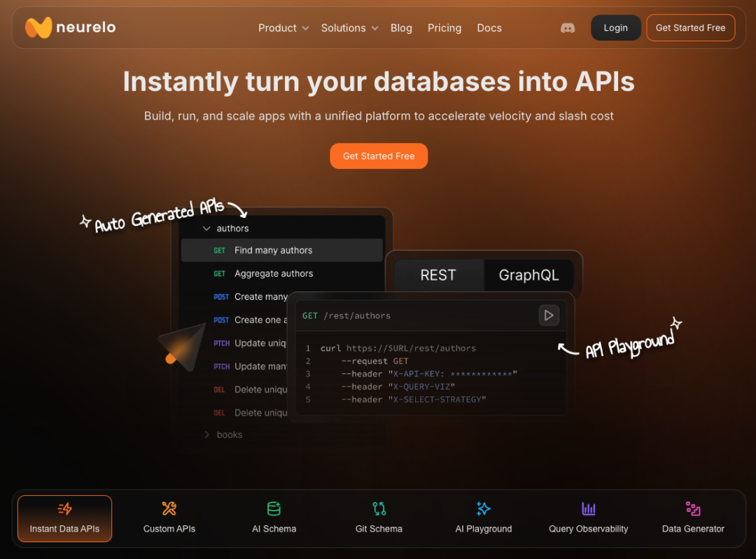756x559 pixels.
Task: Click the orange Get Started Free hero button
Action: coord(379,156)
